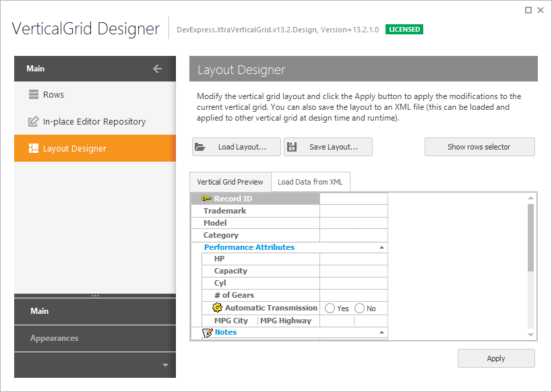Click the Layout Designer grid icon

(34, 148)
